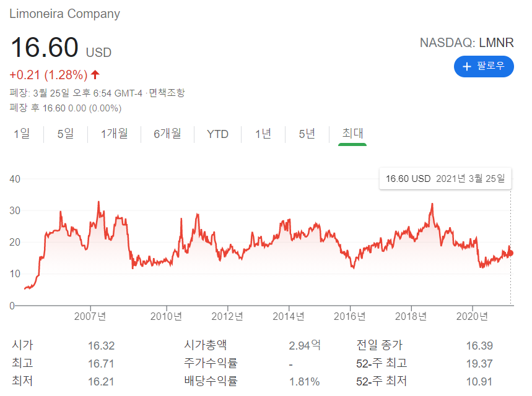
Task: Click the 20 y-axis label
Action: pyautogui.click(x=15, y=242)
